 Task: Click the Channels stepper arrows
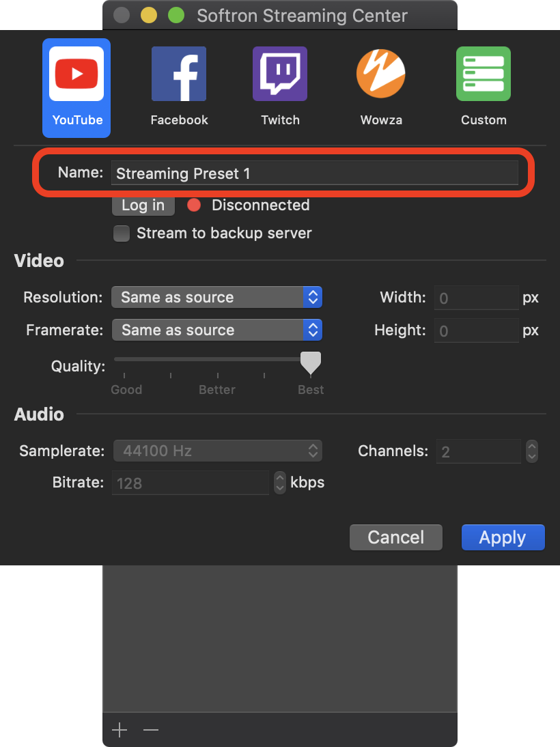(532, 451)
